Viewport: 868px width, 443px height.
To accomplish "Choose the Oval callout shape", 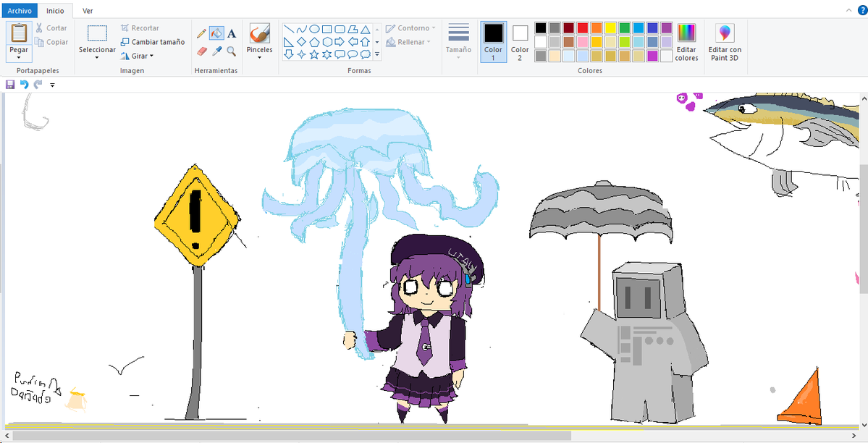I will click(353, 54).
